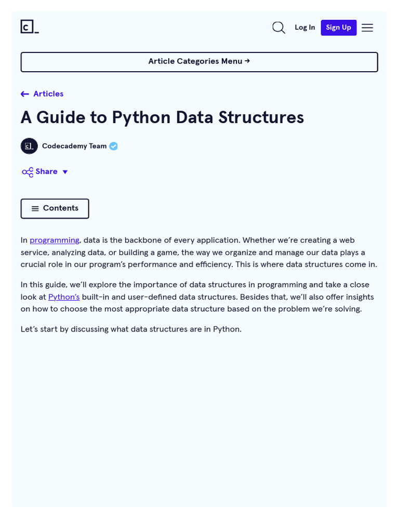Click the article title heading

162,117
